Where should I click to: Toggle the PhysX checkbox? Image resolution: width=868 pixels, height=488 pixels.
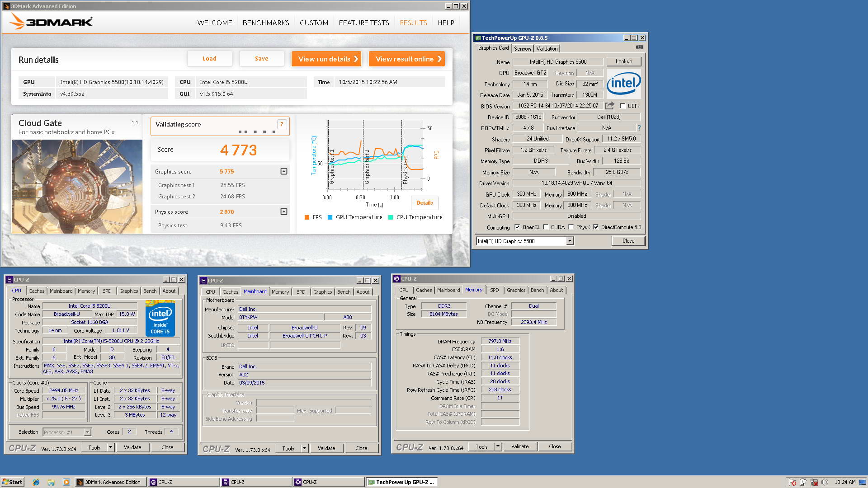click(571, 227)
